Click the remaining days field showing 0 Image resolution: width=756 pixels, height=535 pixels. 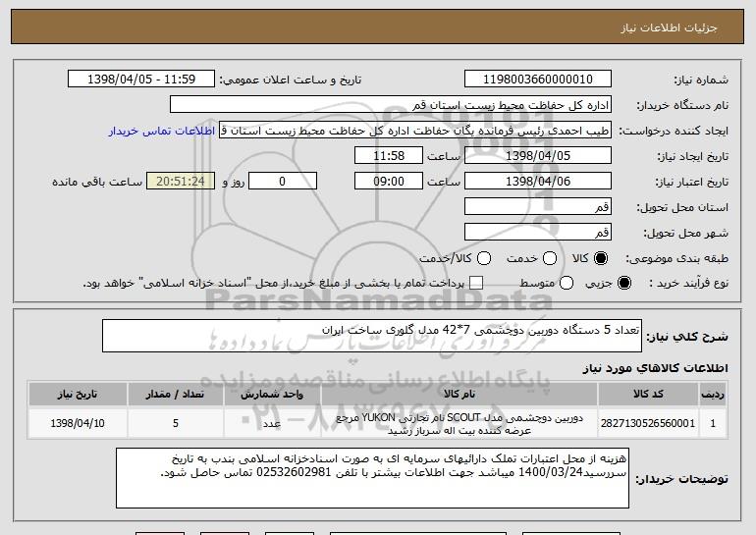tap(283, 182)
